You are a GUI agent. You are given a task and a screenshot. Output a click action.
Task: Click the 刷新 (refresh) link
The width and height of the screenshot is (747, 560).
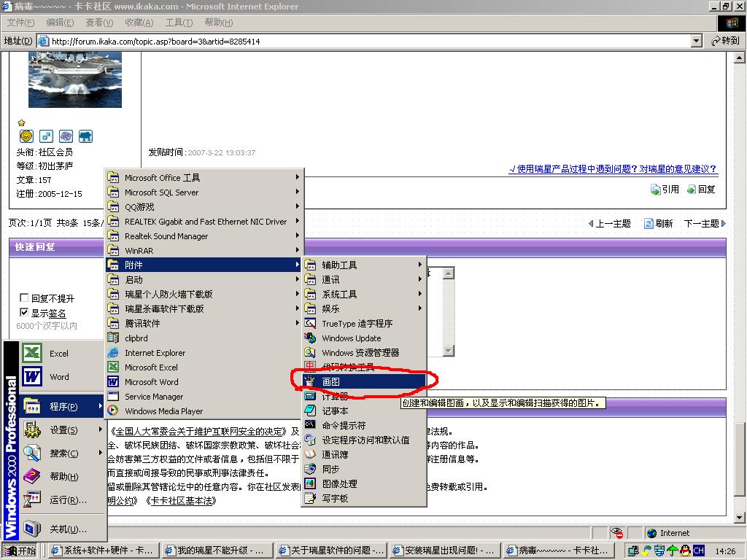point(659,223)
